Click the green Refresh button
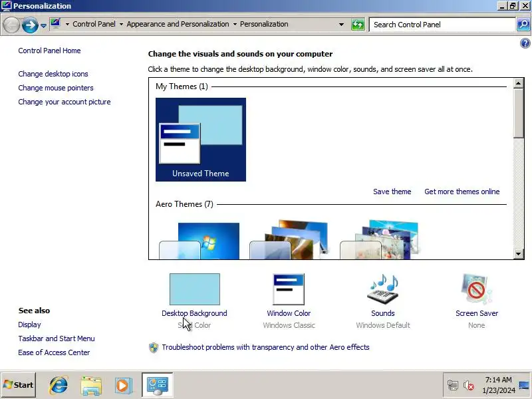532x399 pixels. (358, 25)
